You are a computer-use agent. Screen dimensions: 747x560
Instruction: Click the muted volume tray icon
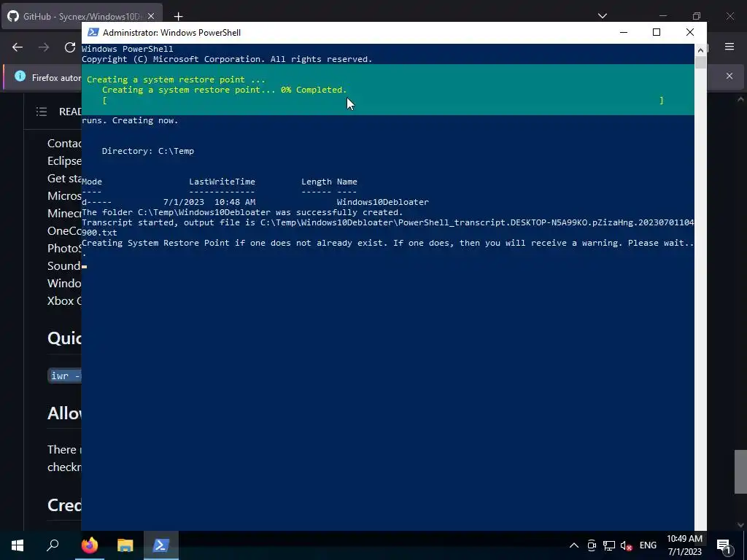[626, 545]
